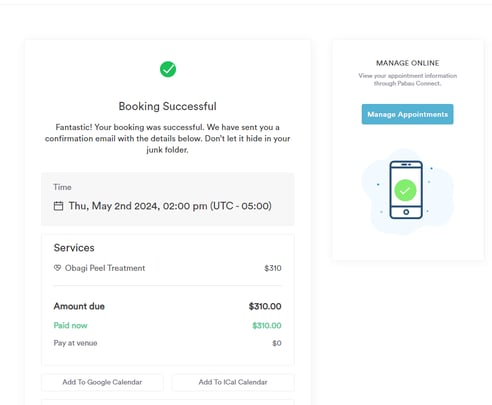Click the bold $310.00 amount due value
This screenshot has height=405, width=492.
click(265, 306)
